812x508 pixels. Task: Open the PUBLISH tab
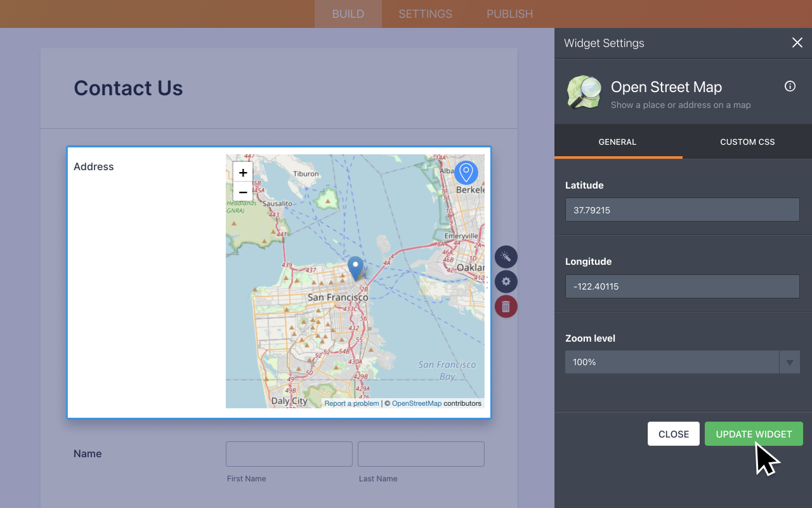pyautogui.click(x=509, y=13)
